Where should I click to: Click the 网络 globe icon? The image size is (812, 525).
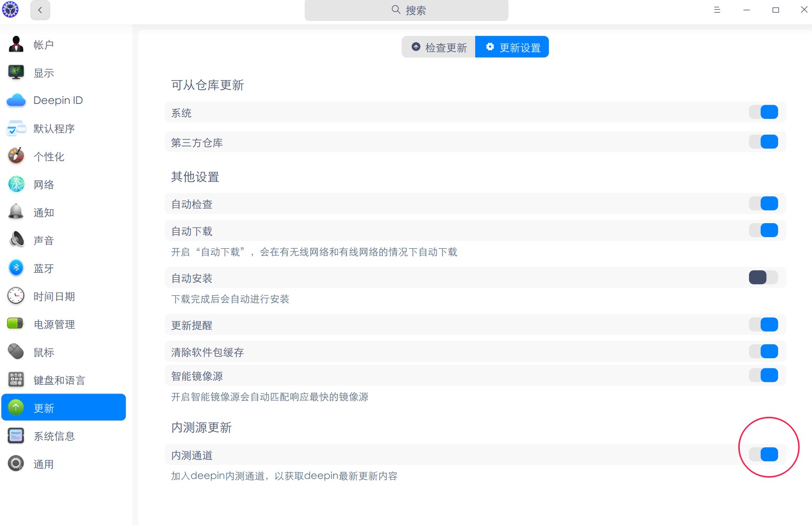click(x=16, y=184)
